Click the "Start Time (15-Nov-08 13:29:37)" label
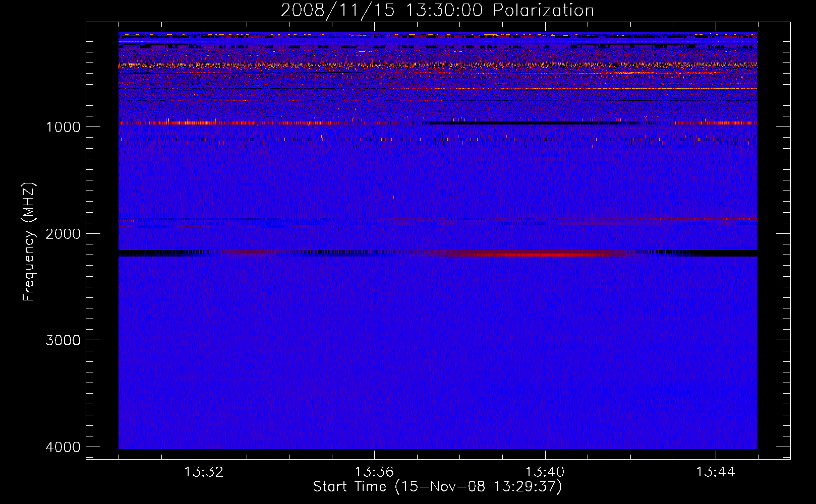 click(437, 487)
